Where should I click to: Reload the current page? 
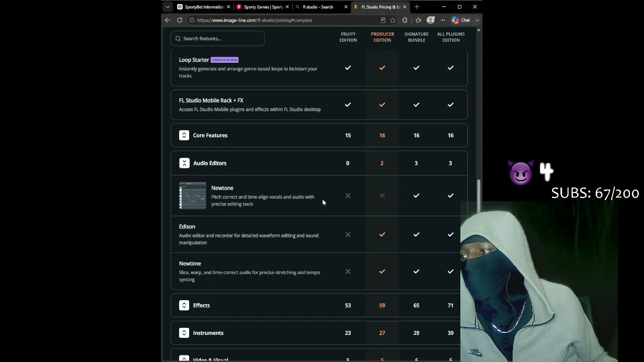(180, 20)
